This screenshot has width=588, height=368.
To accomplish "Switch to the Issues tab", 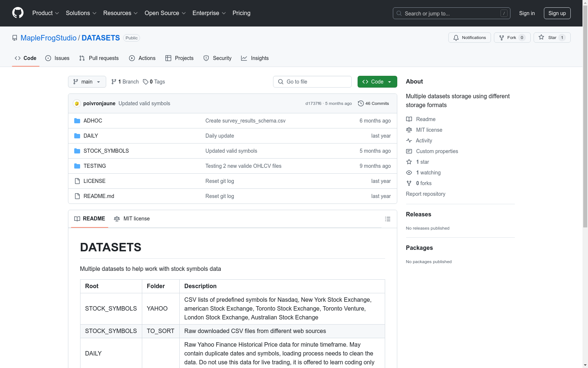I will (57, 58).
